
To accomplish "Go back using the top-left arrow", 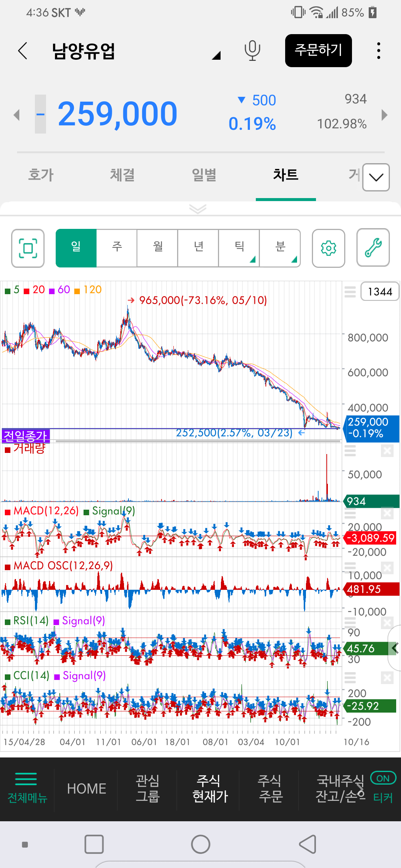I will (x=23, y=50).
